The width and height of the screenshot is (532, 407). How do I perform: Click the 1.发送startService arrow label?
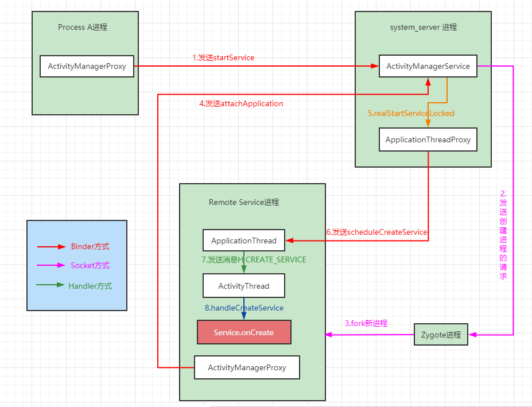(x=223, y=58)
